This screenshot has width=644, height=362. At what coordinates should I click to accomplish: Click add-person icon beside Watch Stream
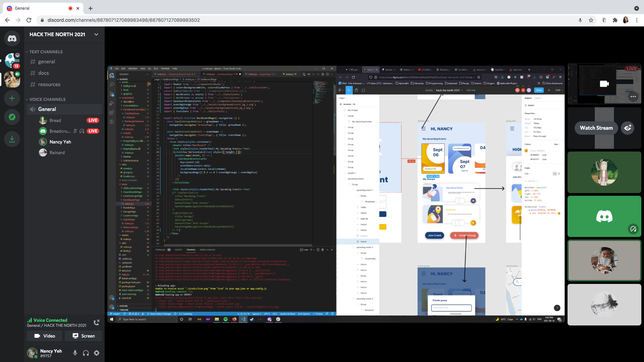628,128
